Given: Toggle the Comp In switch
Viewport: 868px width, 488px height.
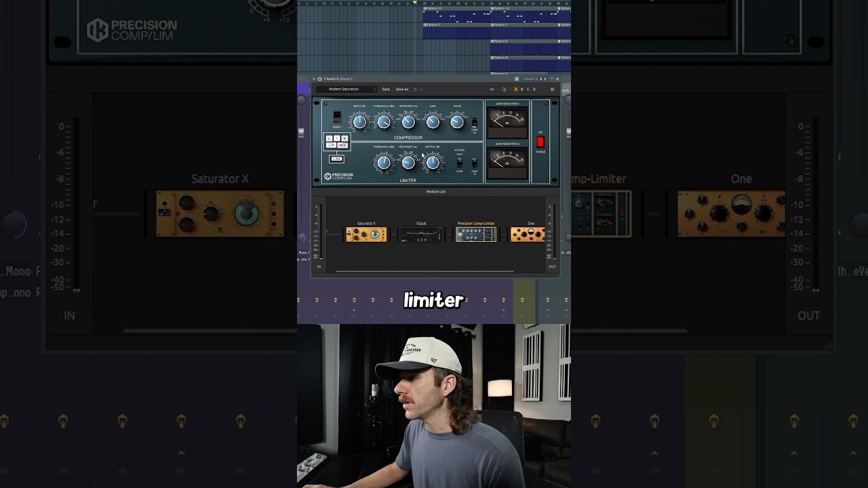Looking at the screenshot, I should pos(475,123).
